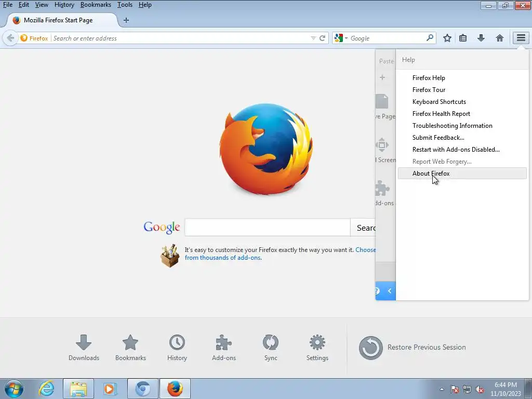The width and height of the screenshot is (532, 399).
Task: Go back with the back arrow
Action: tap(10, 38)
